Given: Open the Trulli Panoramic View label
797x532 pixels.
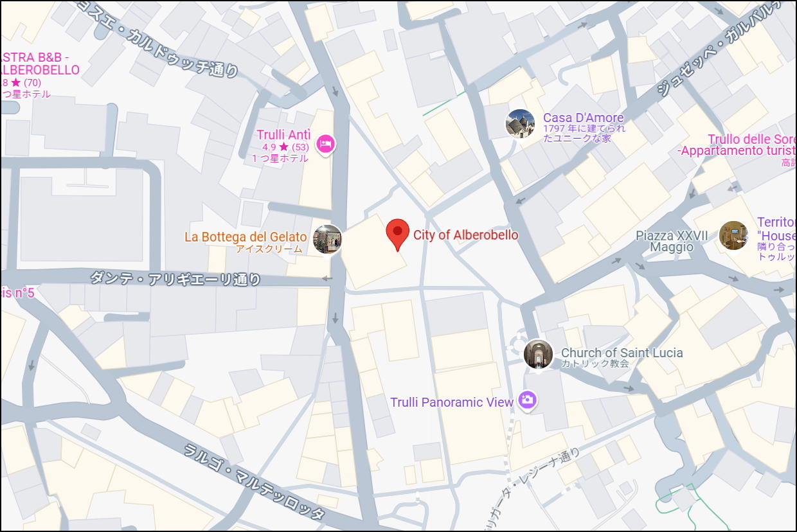Looking at the screenshot, I should click(452, 402).
